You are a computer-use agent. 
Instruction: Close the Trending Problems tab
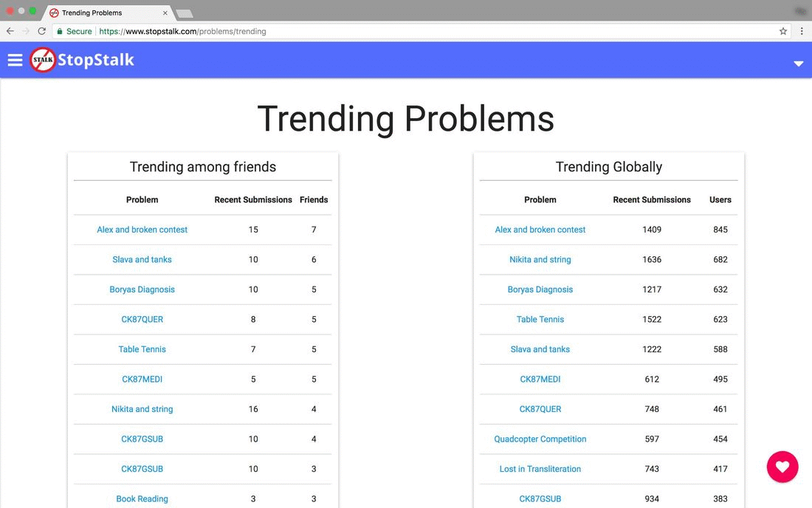(165, 13)
